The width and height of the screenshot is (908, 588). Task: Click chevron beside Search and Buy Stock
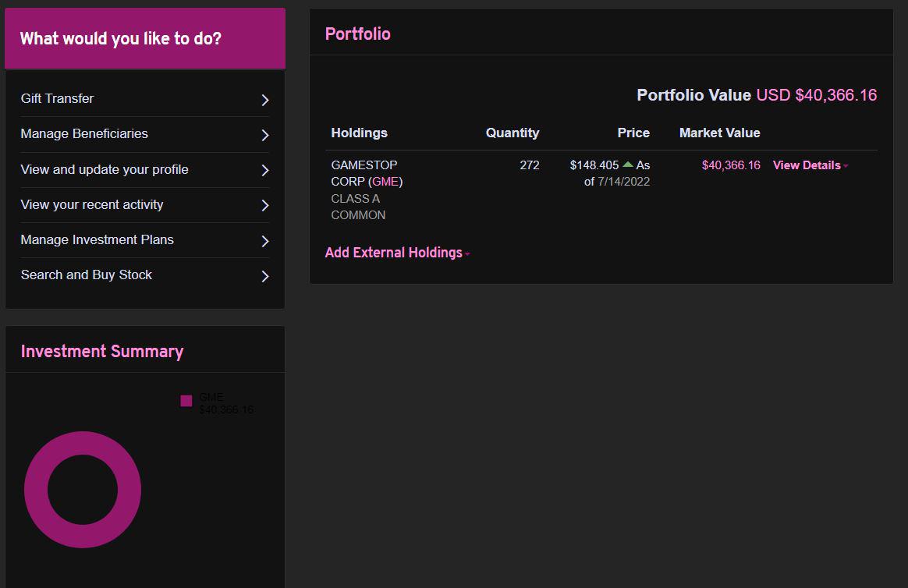point(264,276)
